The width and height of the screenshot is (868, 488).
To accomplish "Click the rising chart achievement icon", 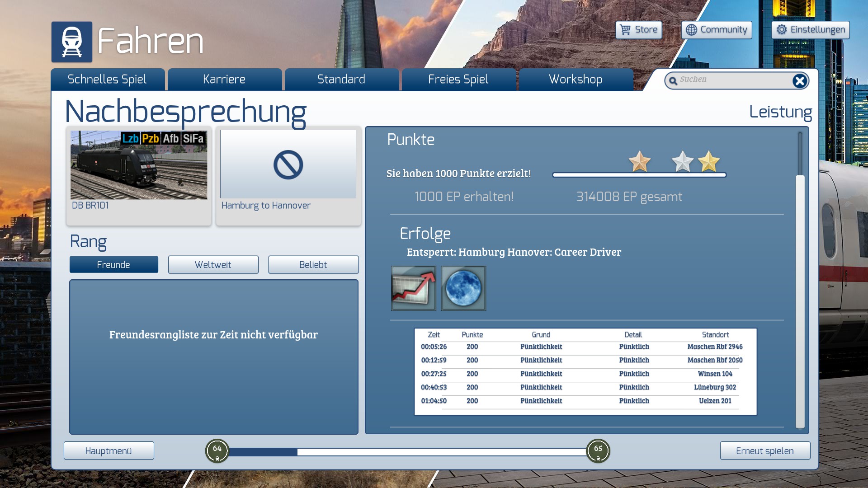I will click(413, 288).
